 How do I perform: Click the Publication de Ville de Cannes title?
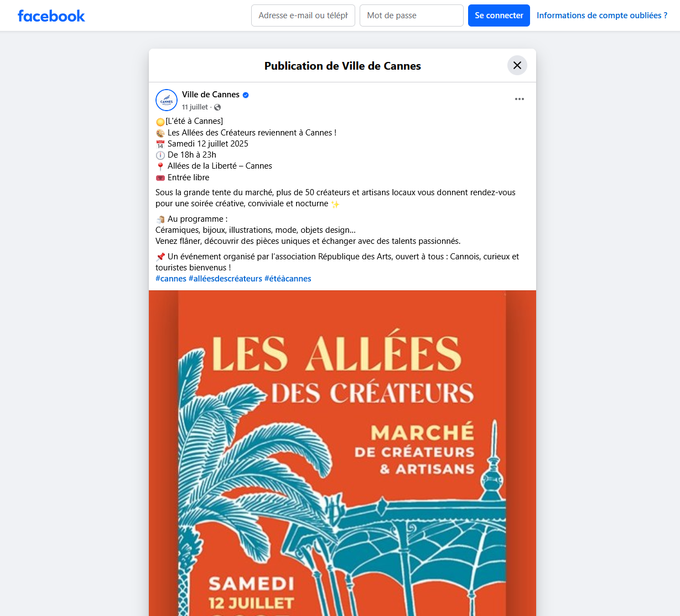(x=342, y=66)
